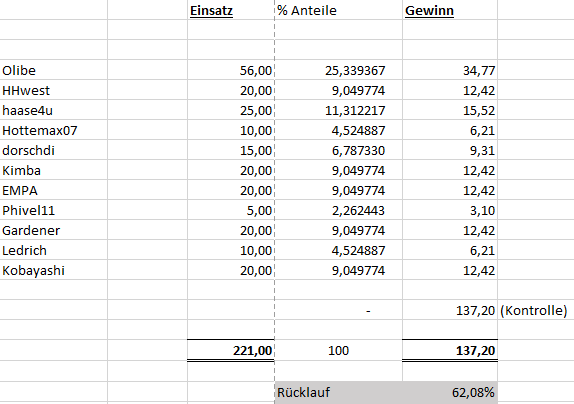
Task: Click Phivel11's Einsatz value 5,00
Action: [x=231, y=210]
